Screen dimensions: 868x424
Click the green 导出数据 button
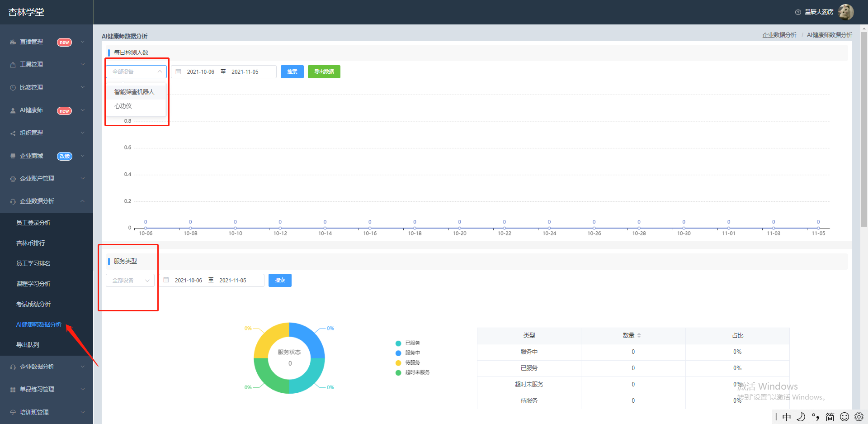324,71
